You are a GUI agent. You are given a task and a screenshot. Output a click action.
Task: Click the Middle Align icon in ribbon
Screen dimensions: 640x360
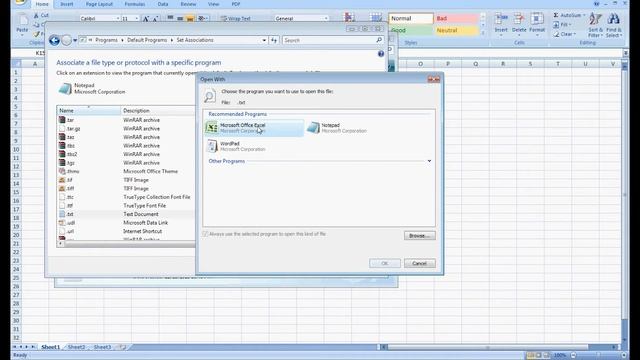(180, 18)
